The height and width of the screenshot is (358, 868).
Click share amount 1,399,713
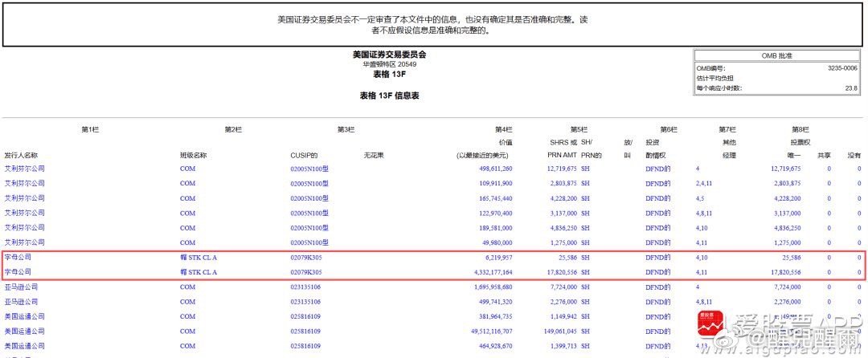pyautogui.click(x=564, y=347)
